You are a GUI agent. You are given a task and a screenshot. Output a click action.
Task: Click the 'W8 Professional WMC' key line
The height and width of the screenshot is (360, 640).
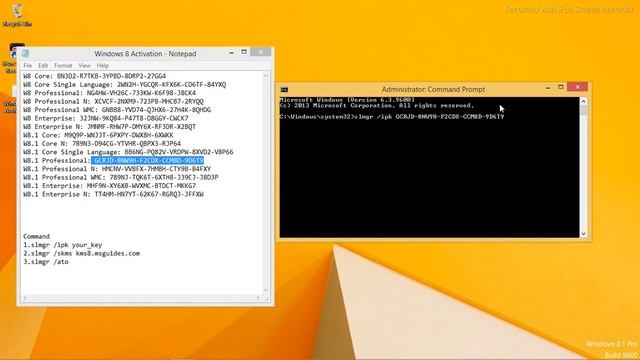(x=117, y=110)
